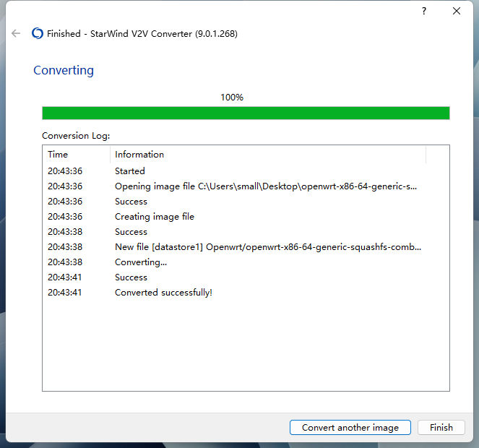Click the green conversion progress bar
479x448 pixels.
tap(246, 113)
